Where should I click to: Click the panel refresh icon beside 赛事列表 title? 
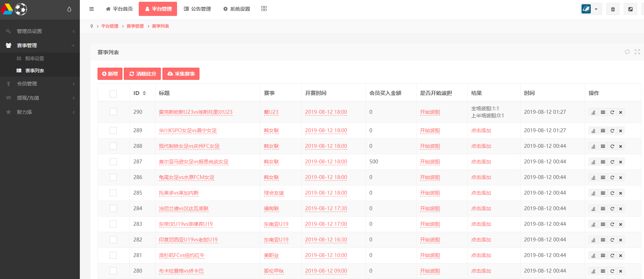click(627, 52)
